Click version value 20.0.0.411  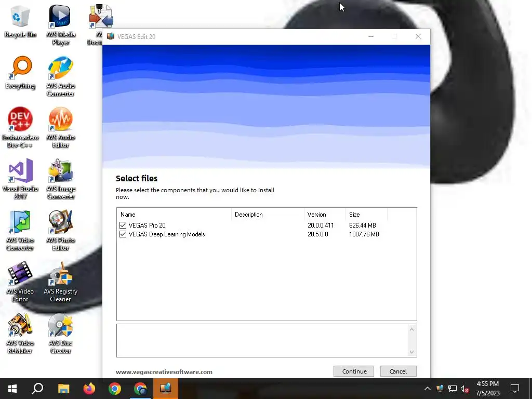(x=321, y=225)
